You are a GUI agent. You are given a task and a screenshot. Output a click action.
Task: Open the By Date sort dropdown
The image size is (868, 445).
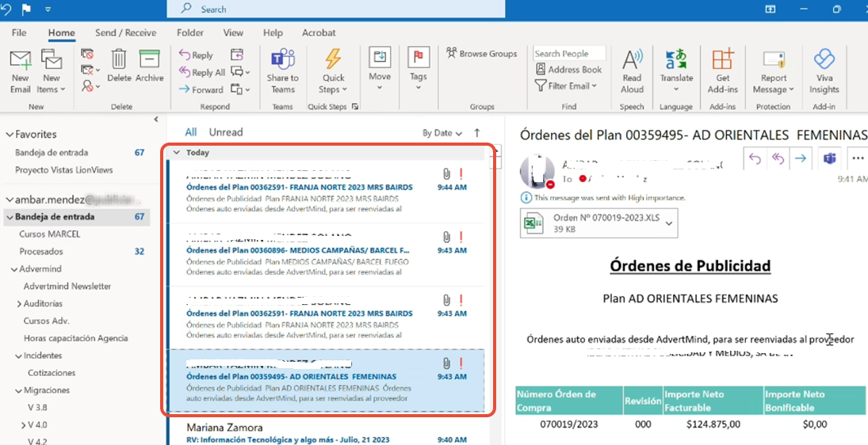[x=442, y=133]
